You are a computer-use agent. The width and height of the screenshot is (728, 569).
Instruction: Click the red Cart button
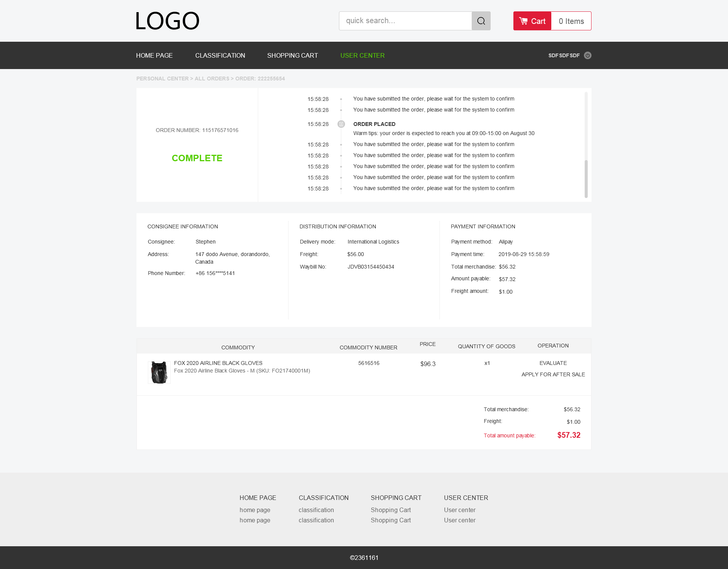point(532,21)
